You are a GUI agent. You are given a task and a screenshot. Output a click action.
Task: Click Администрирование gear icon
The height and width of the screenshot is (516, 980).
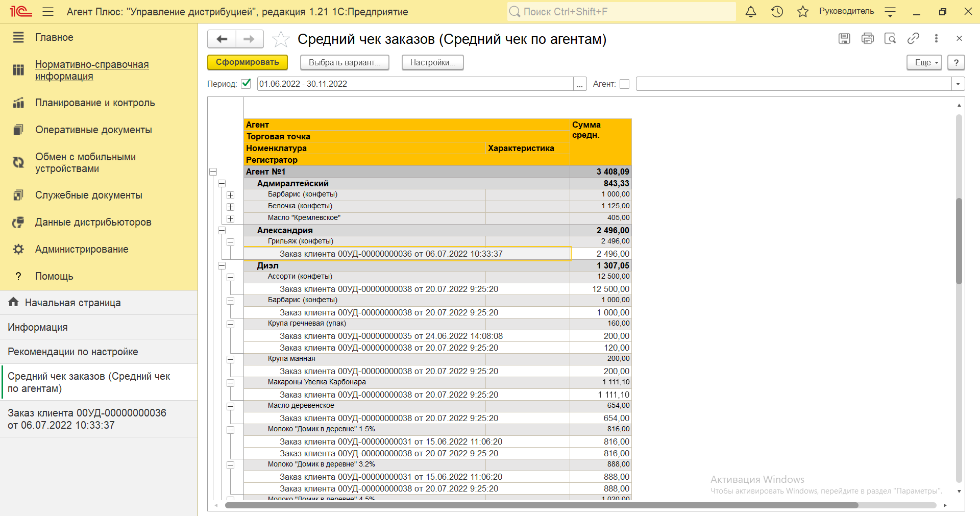18,249
